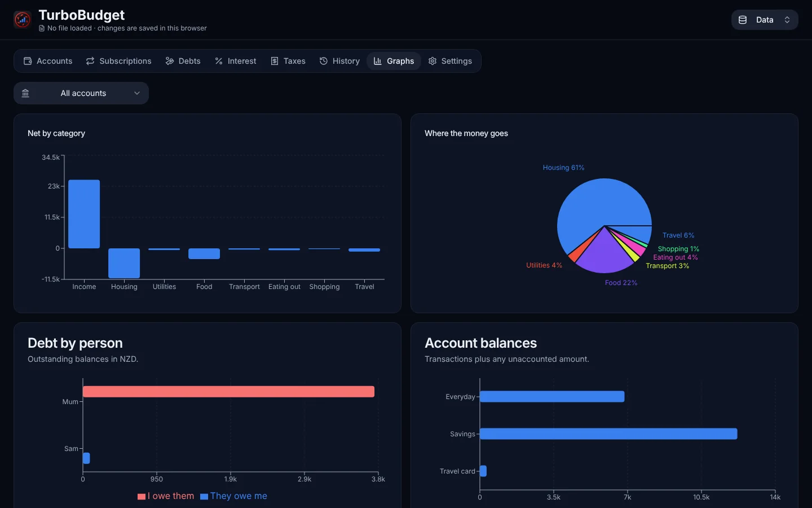Switch to the Accounts tab
The width and height of the screenshot is (812, 508).
(x=48, y=61)
